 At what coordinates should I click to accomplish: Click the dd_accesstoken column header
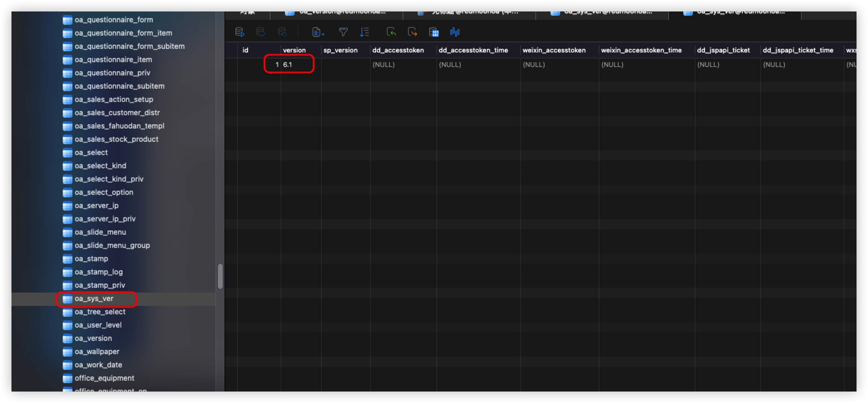[x=398, y=50]
